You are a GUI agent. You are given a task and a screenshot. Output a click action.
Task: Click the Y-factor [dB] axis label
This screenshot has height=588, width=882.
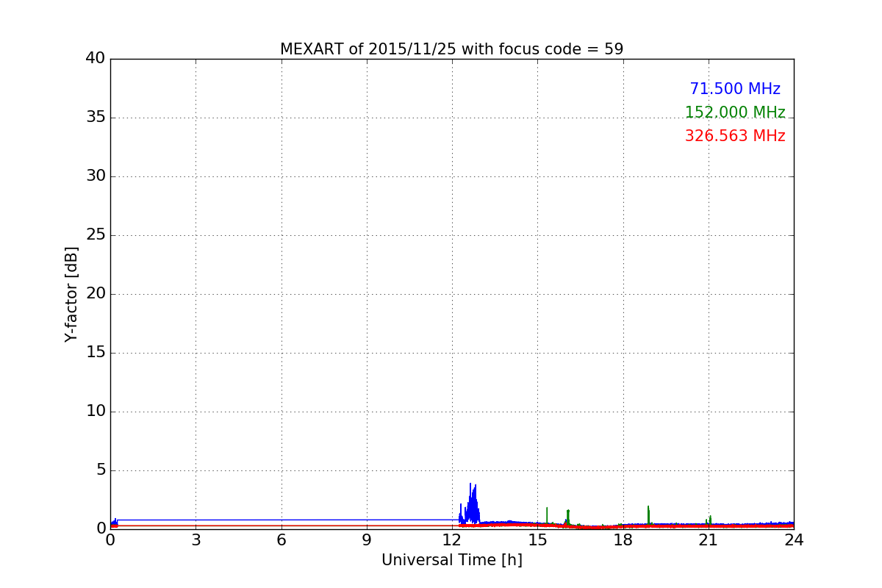[x=71, y=294]
